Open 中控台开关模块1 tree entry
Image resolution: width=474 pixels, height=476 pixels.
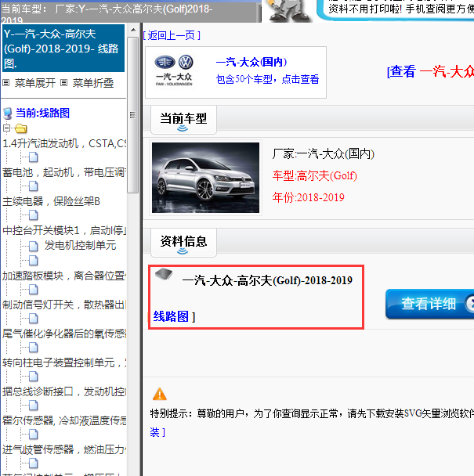[64, 230]
